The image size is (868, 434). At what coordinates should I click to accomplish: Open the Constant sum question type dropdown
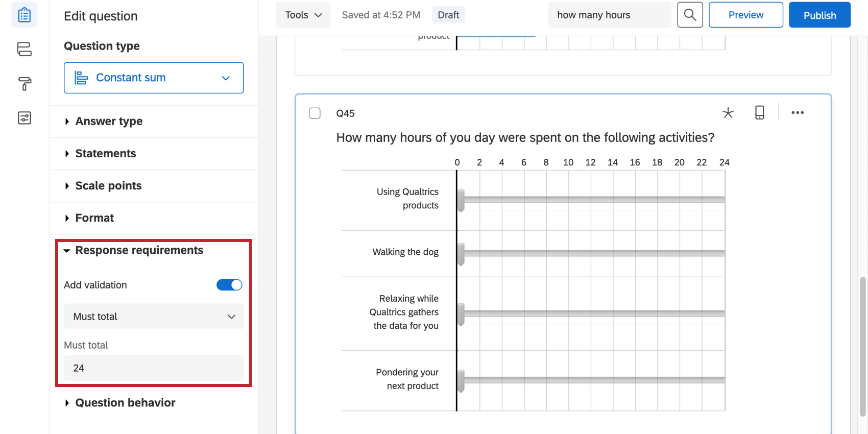coord(153,78)
